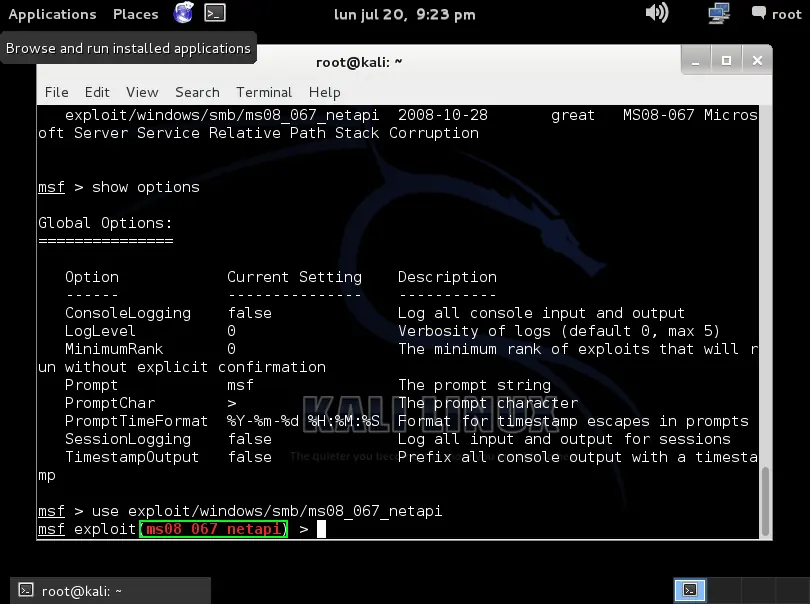Open the File menu in terminal
This screenshot has width=810, height=604.
[56, 92]
